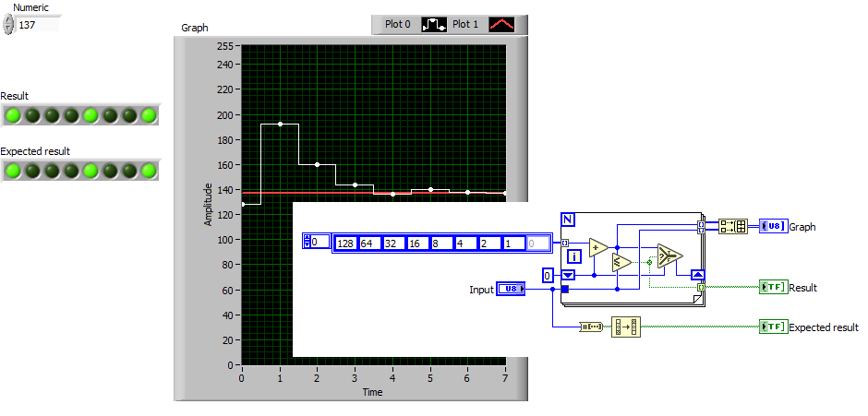The width and height of the screenshot is (868, 416).
Task: Click the grayed-out last array element 0
Action: click(537, 244)
